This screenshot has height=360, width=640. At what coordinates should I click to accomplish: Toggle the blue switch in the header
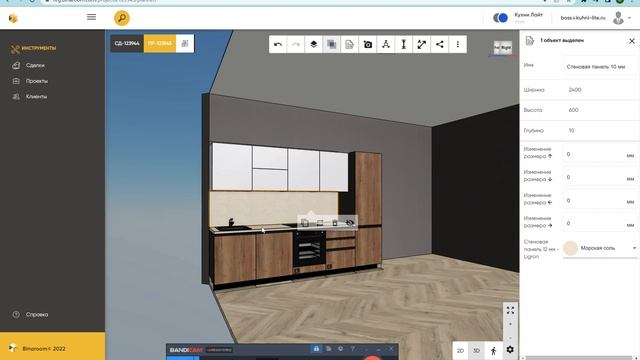500,18
